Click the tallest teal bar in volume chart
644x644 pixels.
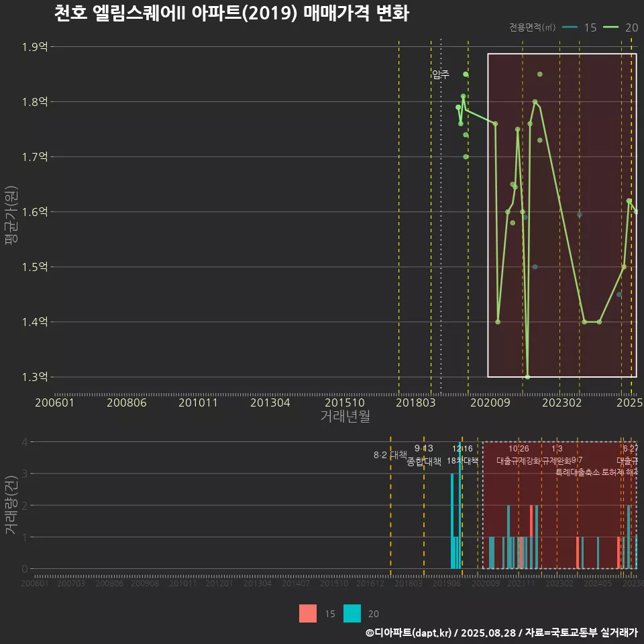460,505
